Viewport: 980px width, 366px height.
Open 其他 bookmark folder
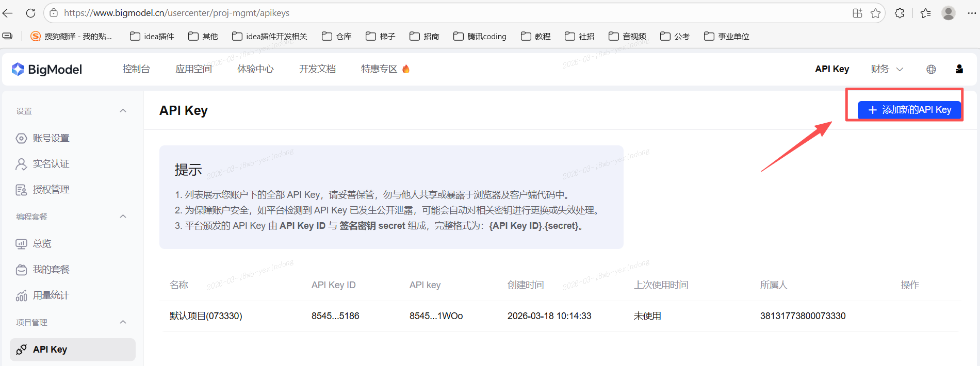[x=203, y=36]
